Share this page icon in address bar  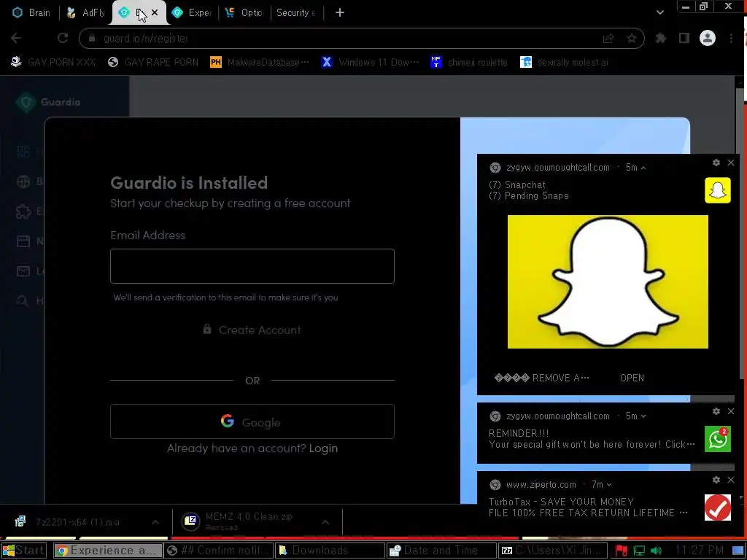pyautogui.click(x=608, y=39)
